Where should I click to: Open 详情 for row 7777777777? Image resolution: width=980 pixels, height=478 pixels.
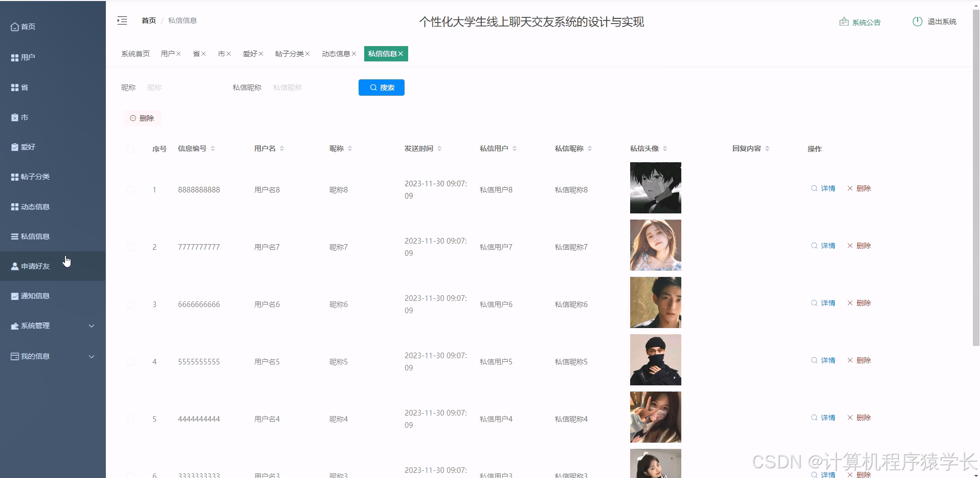point(823,246)
